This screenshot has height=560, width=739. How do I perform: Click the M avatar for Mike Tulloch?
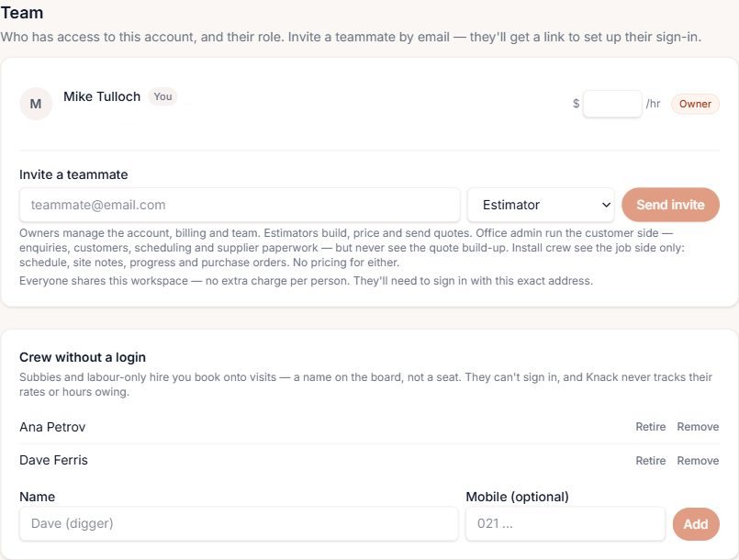[36, 104]
